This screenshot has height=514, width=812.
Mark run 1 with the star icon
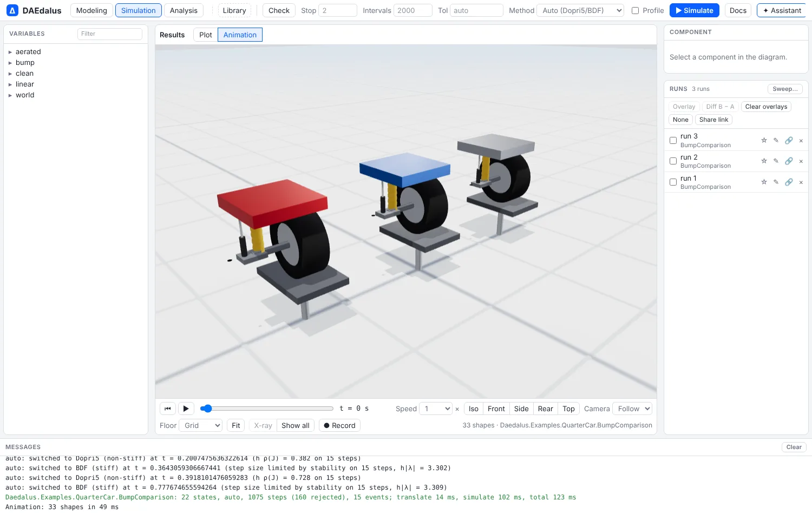pyautogui.click(x=764, y=182)
